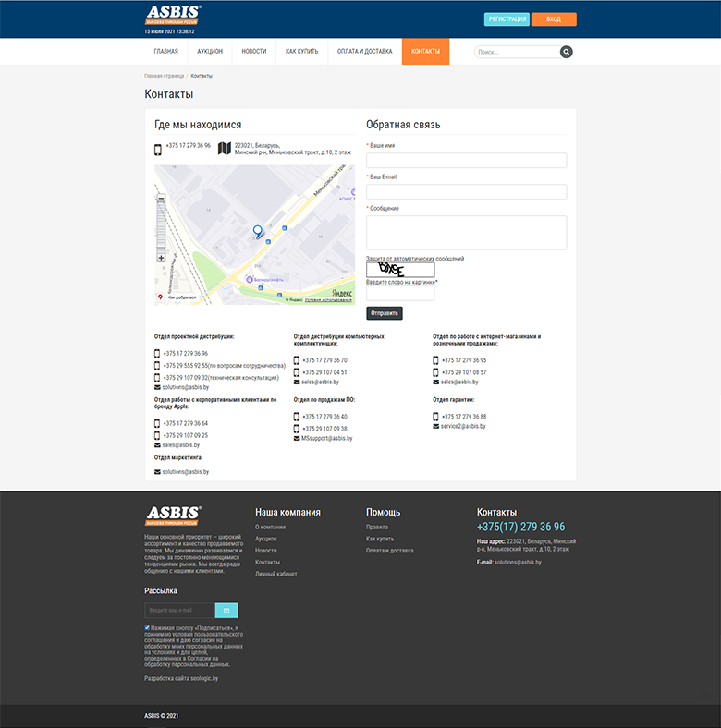Zoom out the map with minus button
This screenshot has width=721, height=728.
tap(161, 199)
